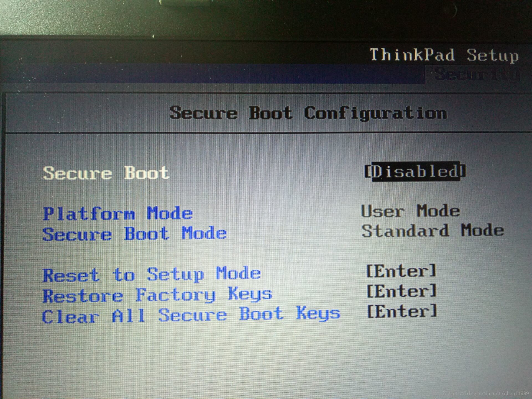Click the Secure Boot Mode label

(135, 233)
